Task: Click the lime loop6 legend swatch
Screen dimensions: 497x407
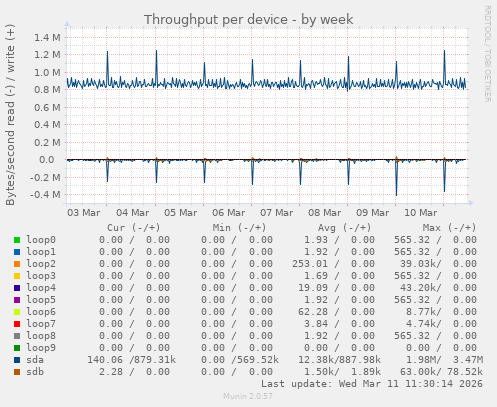Action: [x=17, y=312]
